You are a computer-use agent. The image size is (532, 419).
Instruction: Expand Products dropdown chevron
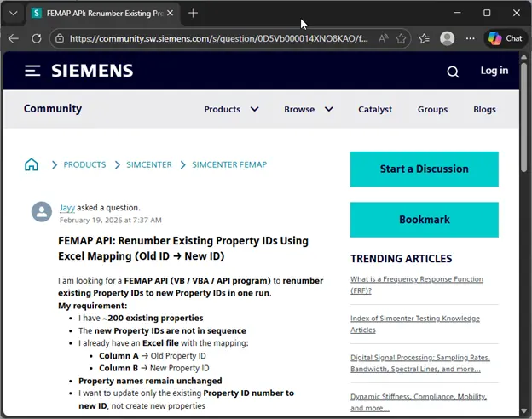point(254,109)
